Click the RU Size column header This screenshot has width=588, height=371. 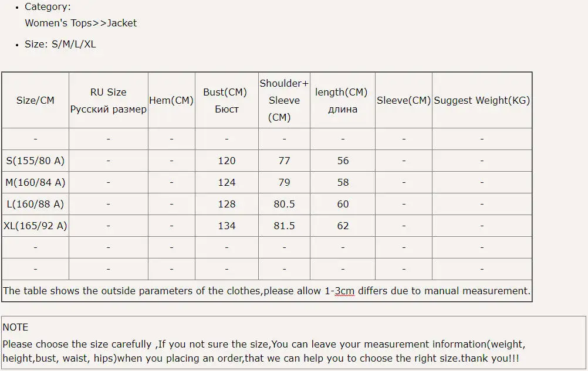coord(108,100)
